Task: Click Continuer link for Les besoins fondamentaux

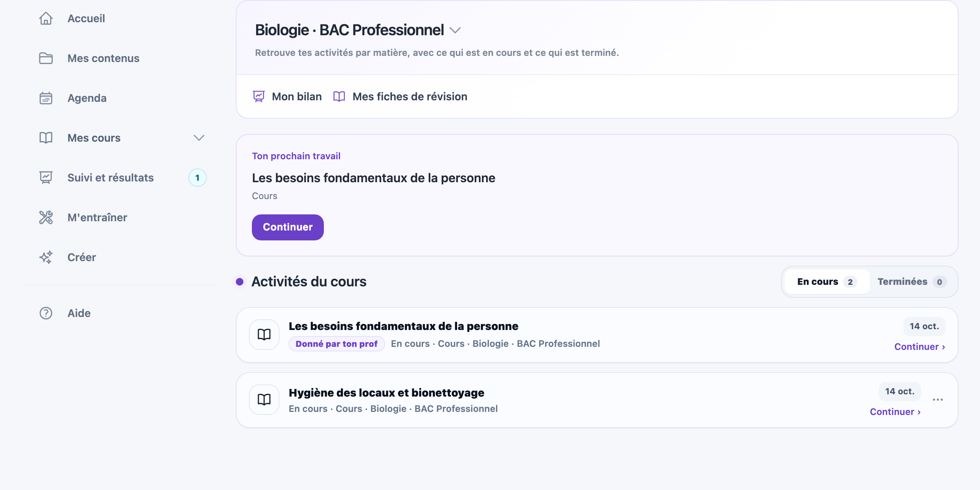Action: point(920,347)
